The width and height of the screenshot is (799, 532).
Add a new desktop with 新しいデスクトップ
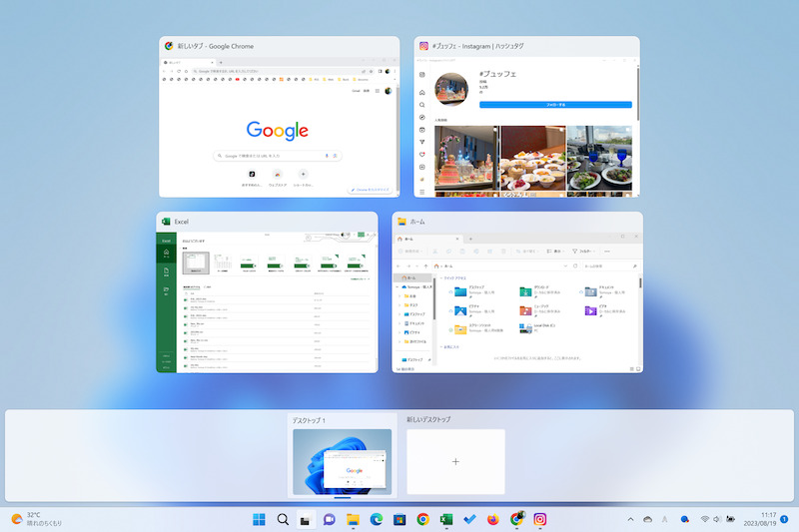[455, 461]
